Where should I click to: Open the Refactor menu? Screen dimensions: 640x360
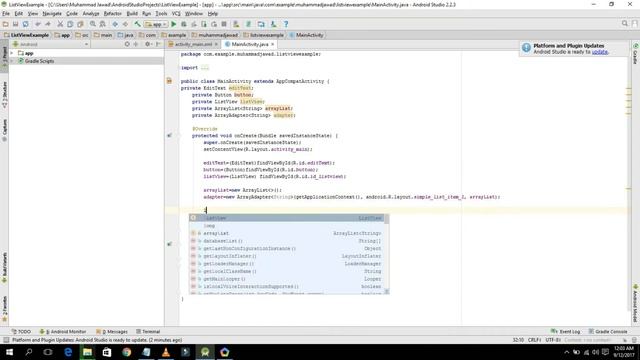point(113,13)
